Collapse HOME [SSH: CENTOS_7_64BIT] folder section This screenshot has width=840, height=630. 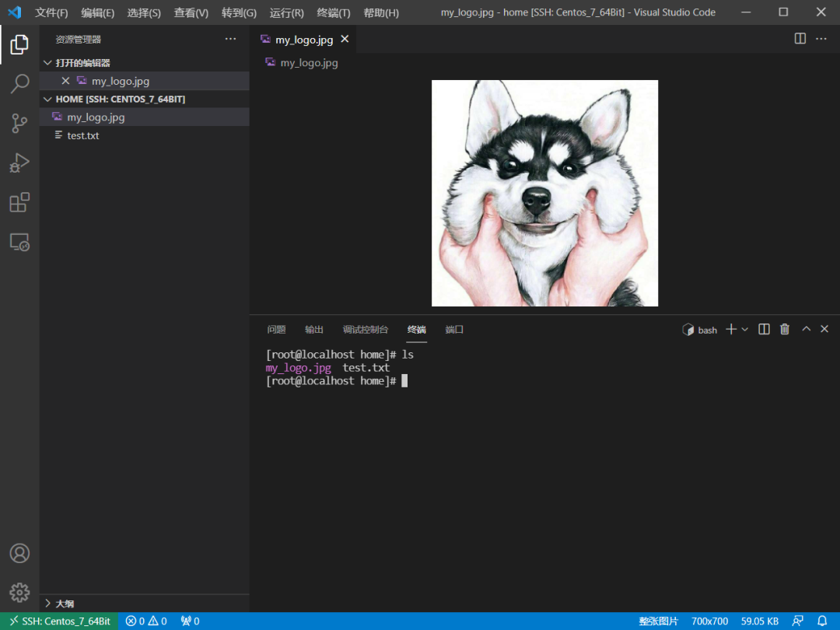(145, 99)
